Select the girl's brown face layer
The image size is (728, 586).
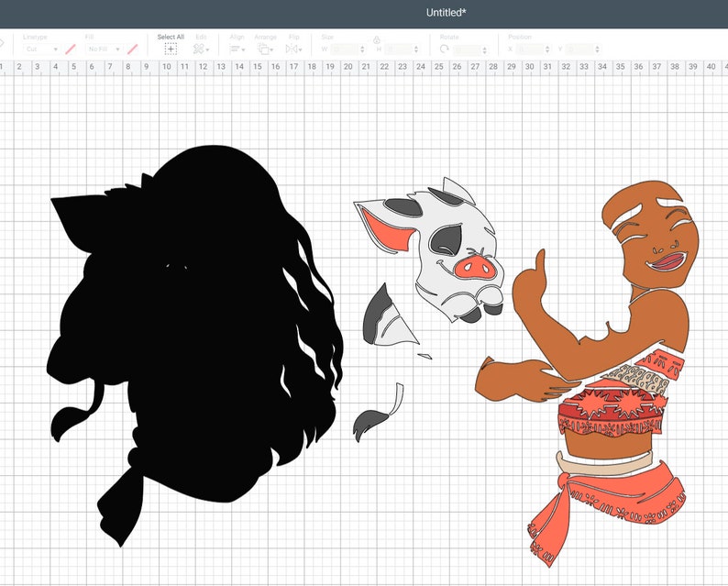(650, 232)
